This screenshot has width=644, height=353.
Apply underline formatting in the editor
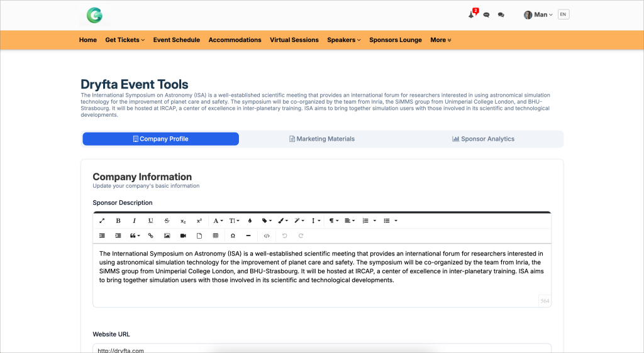tap(150, 220)
